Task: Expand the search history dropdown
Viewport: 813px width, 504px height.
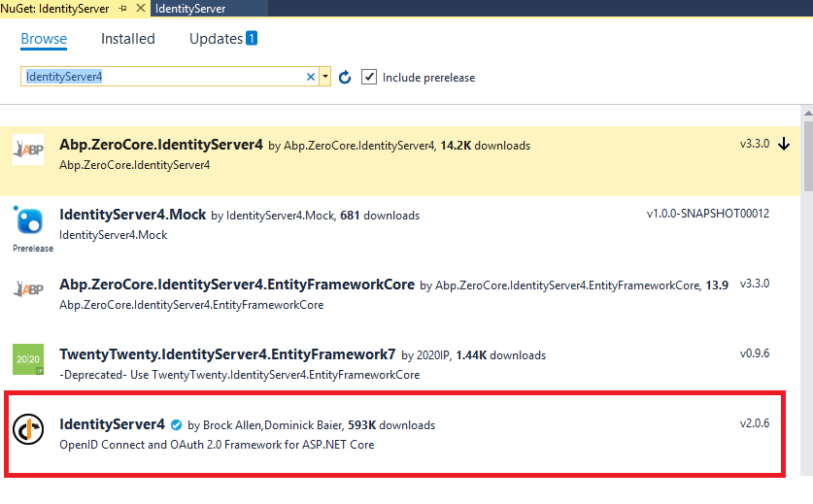Action: point(325,77)
